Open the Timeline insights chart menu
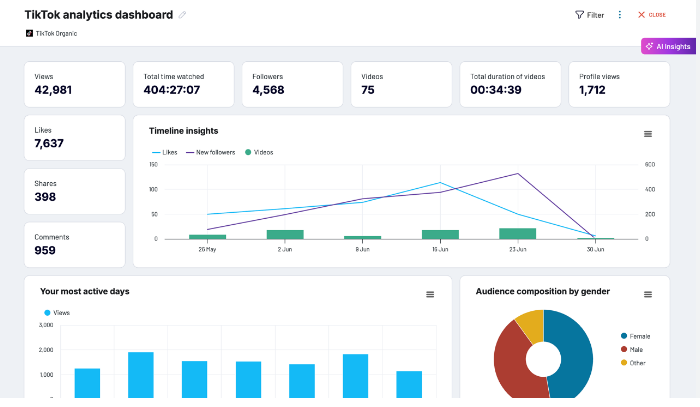 click(x=648, y=134)
